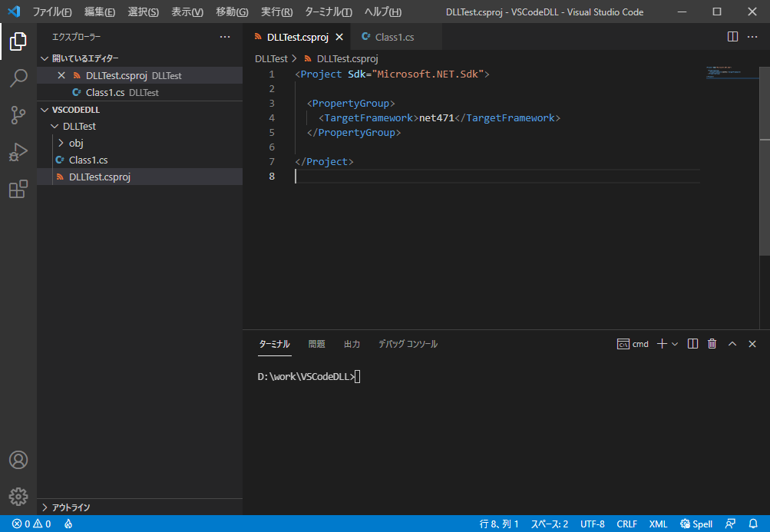Open the 選択(S) menu
770x532 pixels.
[144, 12]
